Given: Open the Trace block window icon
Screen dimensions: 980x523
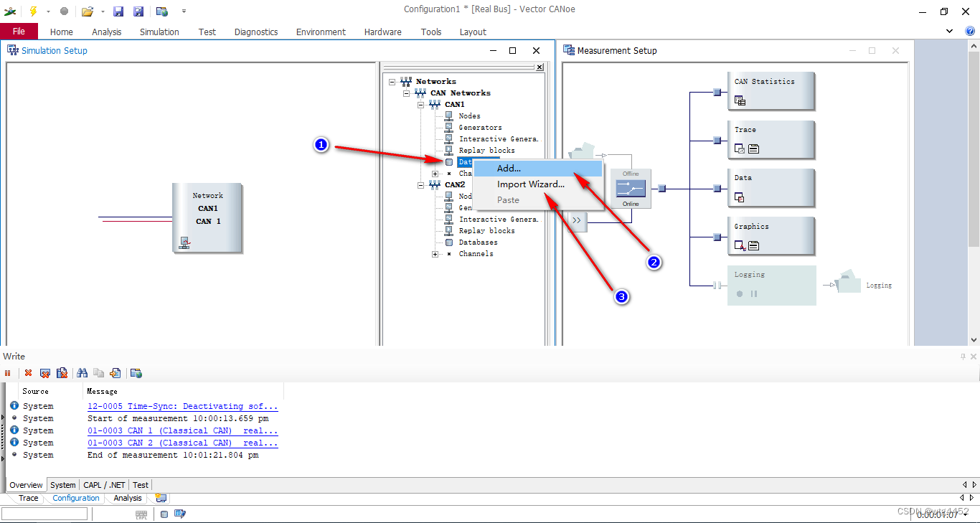Looking at the screenshot, I should [x=740, y=149].
